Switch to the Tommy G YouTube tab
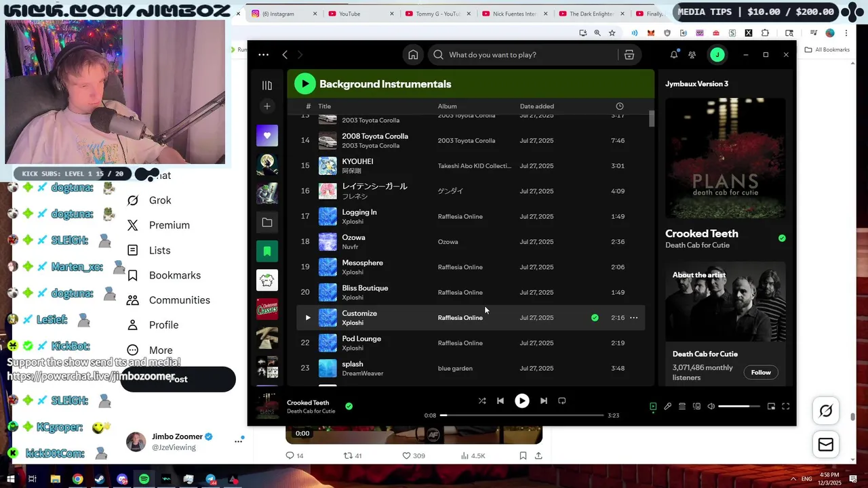The image size is (868, 488). coord(438,14)
